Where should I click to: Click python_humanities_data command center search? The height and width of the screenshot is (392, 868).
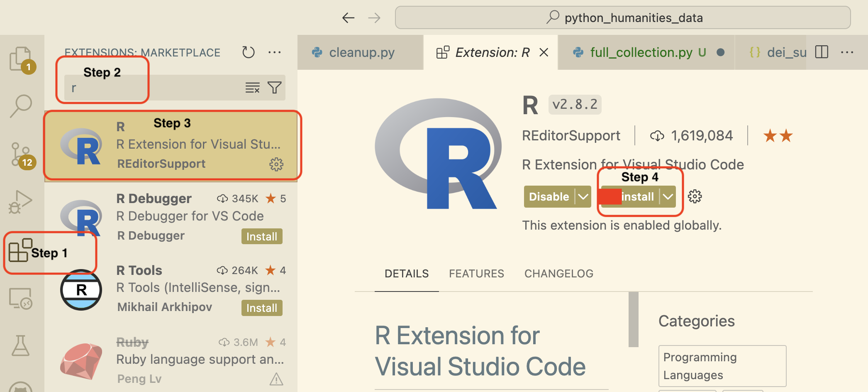pos(623,17)
